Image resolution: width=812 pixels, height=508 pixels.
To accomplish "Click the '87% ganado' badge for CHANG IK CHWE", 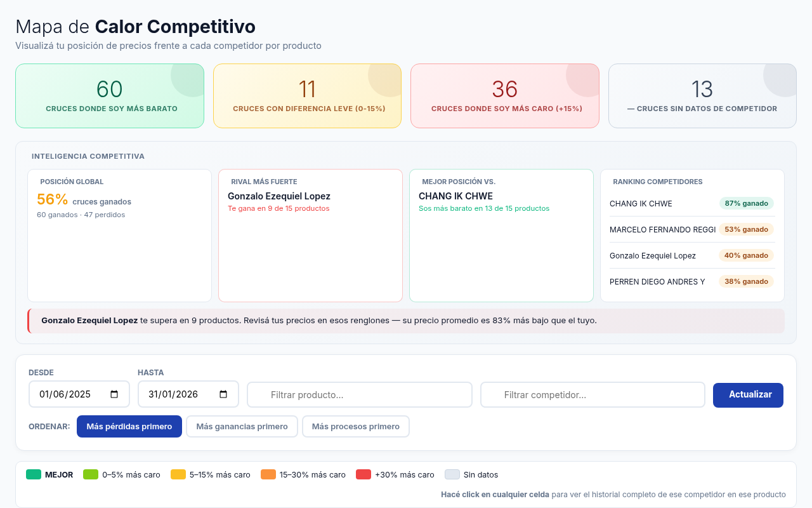I will (x=746, y=203).
